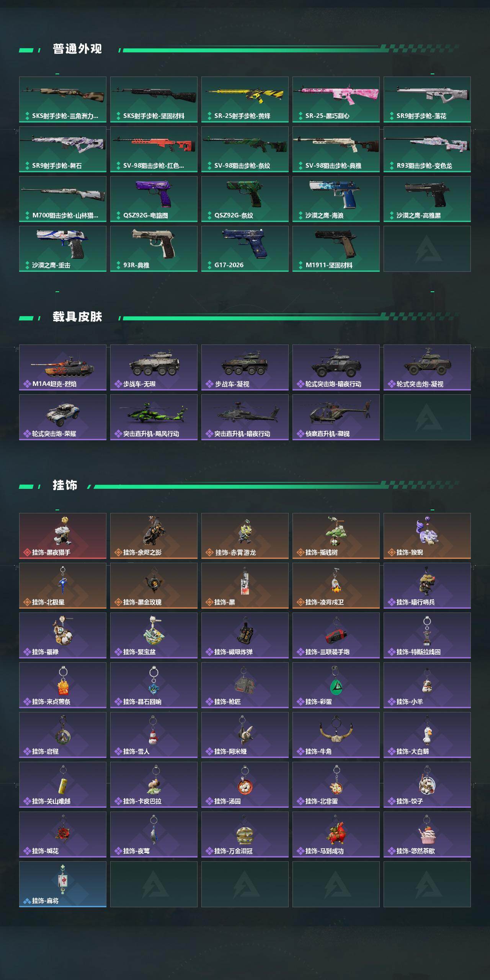The height and width of the screenshot is (980, 490).
Task: Select the red 挂饰-黑夜猎手 charm
Action: (x=63, y=536)
